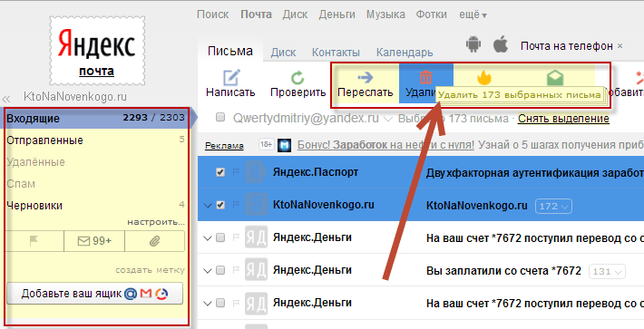Close the Почта на телефон banner

620,45
